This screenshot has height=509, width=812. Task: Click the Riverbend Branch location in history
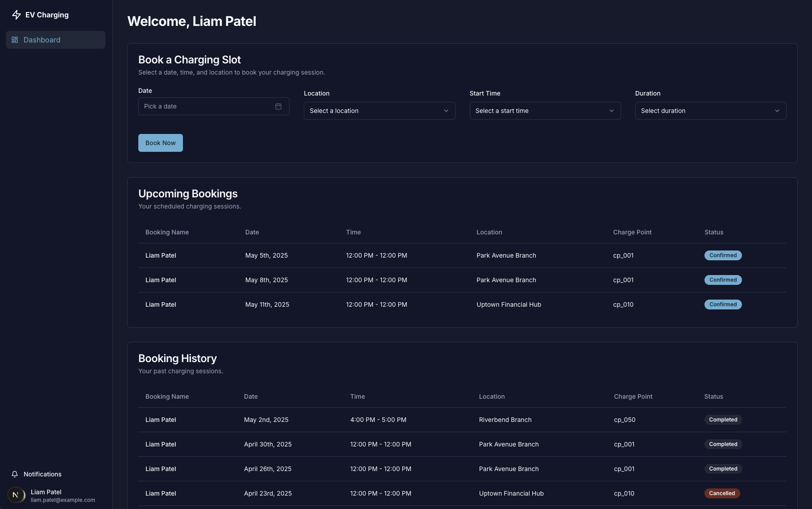pos(505,420)
